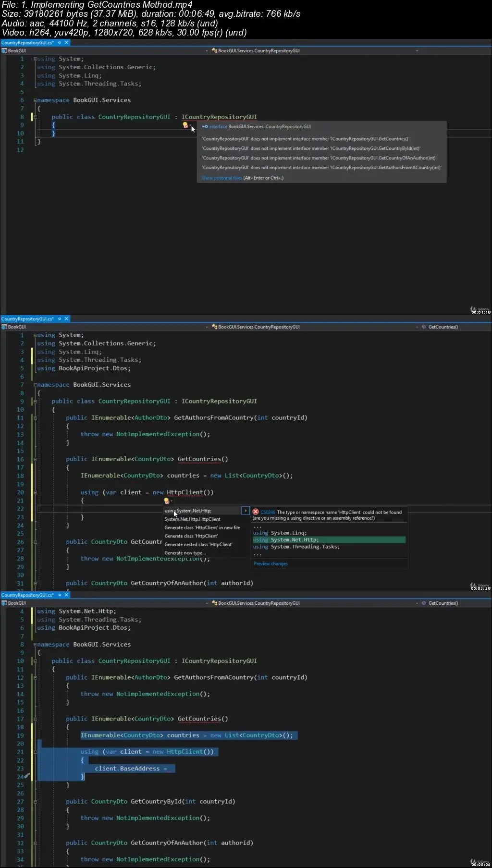Open the BookGUI project dropdown in the 00:03:28 frame

[x=207, y=327]
